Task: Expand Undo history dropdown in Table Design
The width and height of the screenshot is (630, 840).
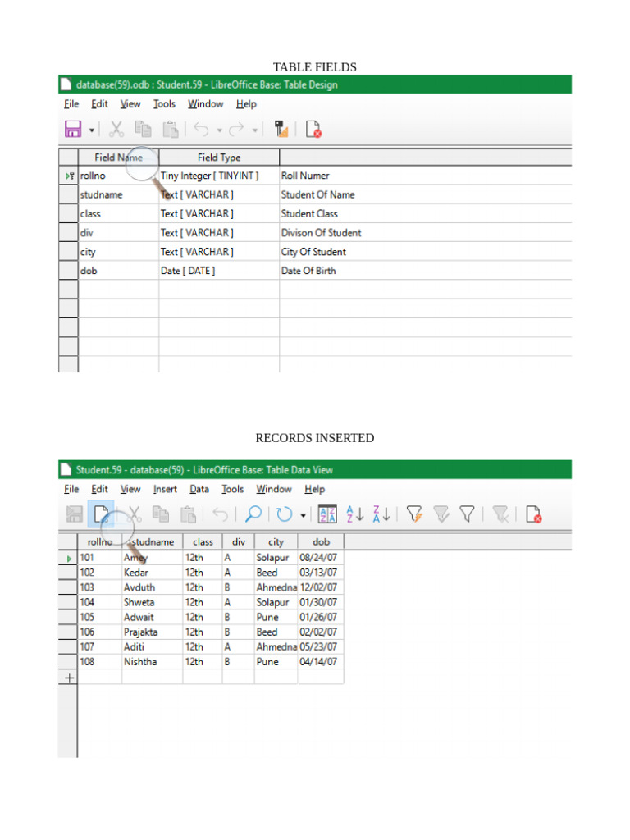Action: point(219,130)
